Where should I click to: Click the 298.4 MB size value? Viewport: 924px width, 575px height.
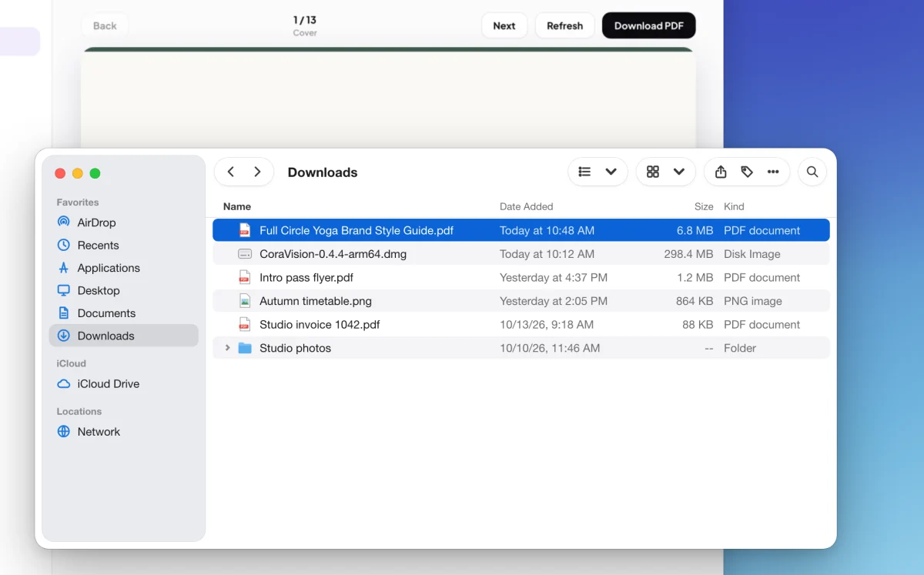click(x=688, y=254)
